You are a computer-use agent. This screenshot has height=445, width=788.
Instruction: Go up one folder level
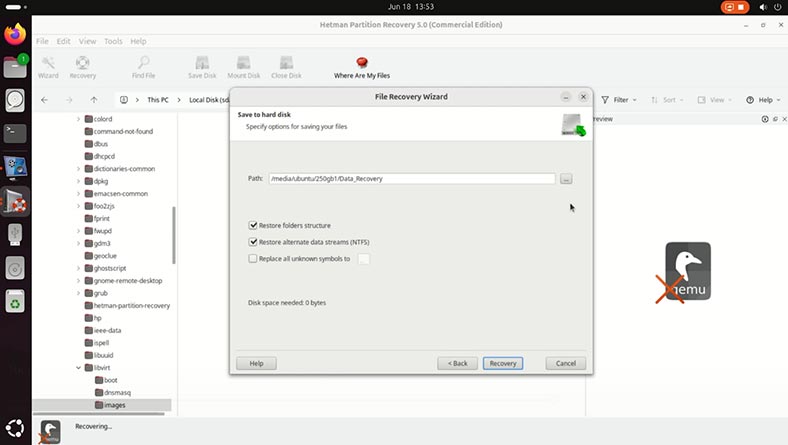pos(94,100)
